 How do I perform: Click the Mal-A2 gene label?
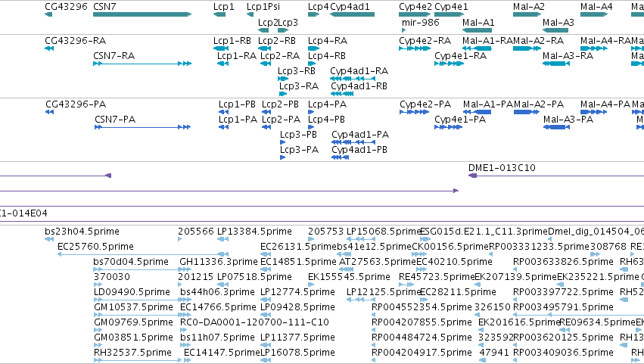(528, 7)
